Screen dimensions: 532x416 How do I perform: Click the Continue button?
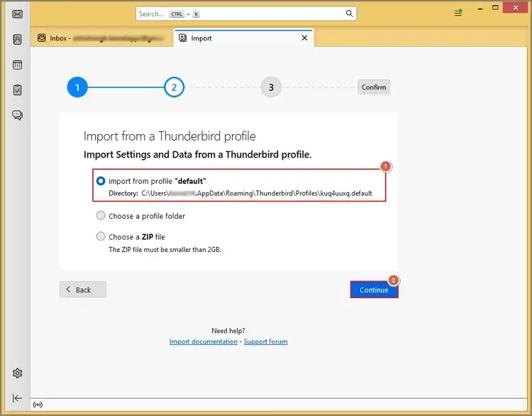(x=375, y=290)
